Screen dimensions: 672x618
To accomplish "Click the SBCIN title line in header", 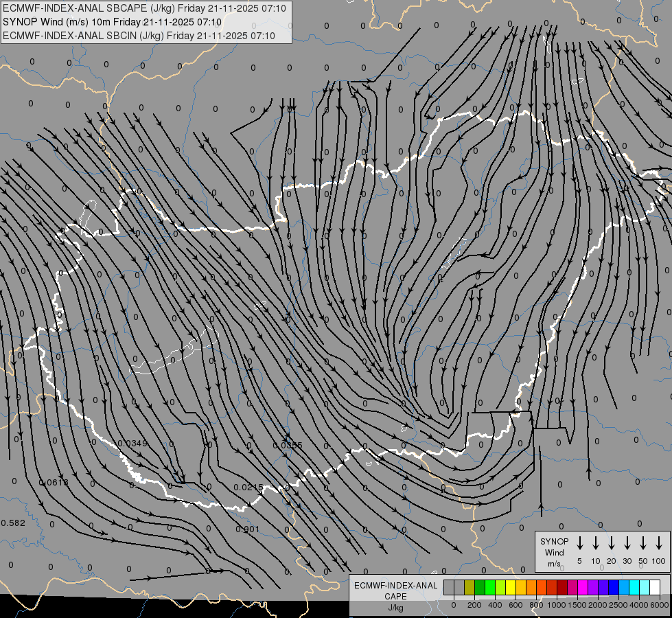I will click(139, 36).
